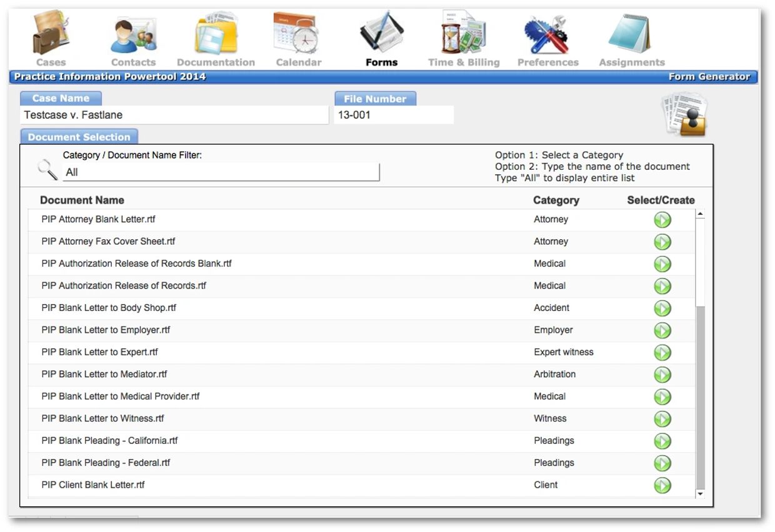The width and height of the screenshot is (775, 532).
Task: Create PIP Attorney Blank Letter document
Action: point(662,220)
